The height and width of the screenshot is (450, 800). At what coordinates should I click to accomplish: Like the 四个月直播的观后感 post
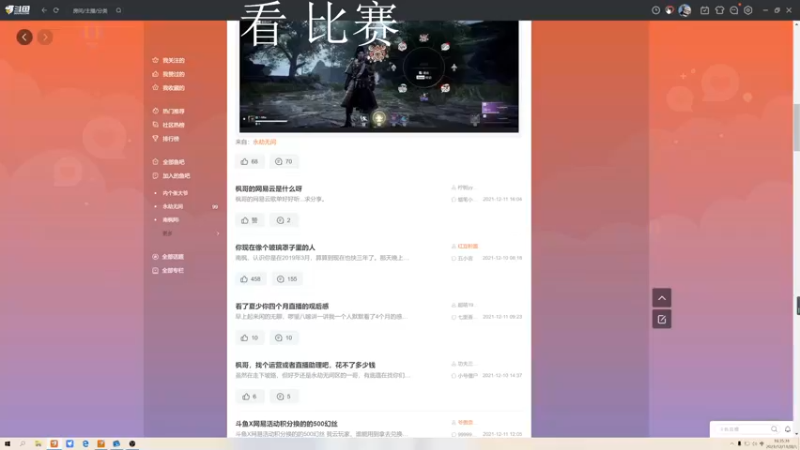pos(249,338)
